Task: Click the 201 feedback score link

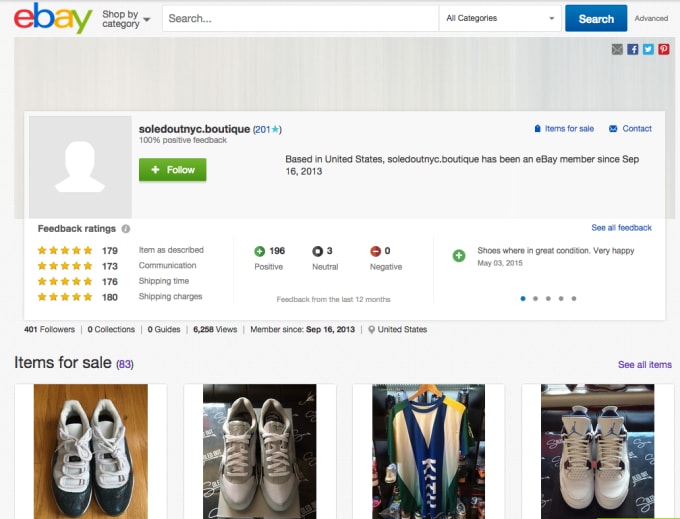Action: point(262,129)
